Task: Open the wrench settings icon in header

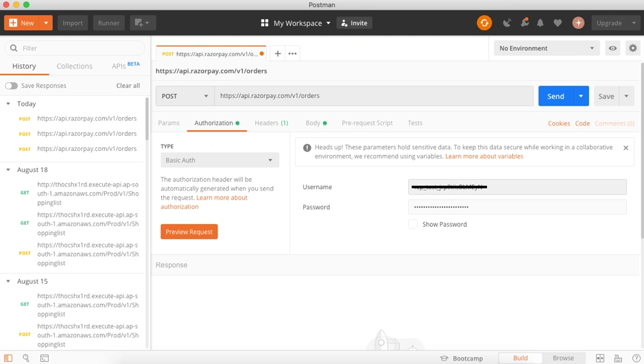Action: click(525, 23)
